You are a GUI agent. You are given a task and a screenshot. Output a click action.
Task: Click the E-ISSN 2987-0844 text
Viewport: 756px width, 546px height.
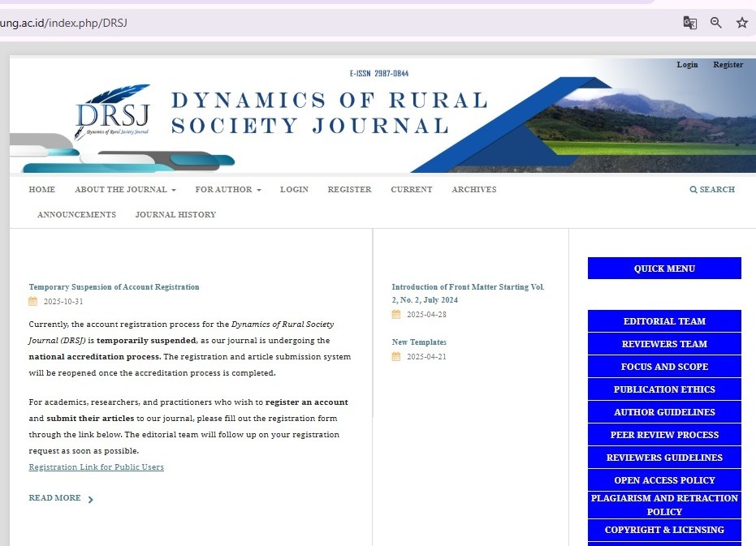click(x=379, y=74)
